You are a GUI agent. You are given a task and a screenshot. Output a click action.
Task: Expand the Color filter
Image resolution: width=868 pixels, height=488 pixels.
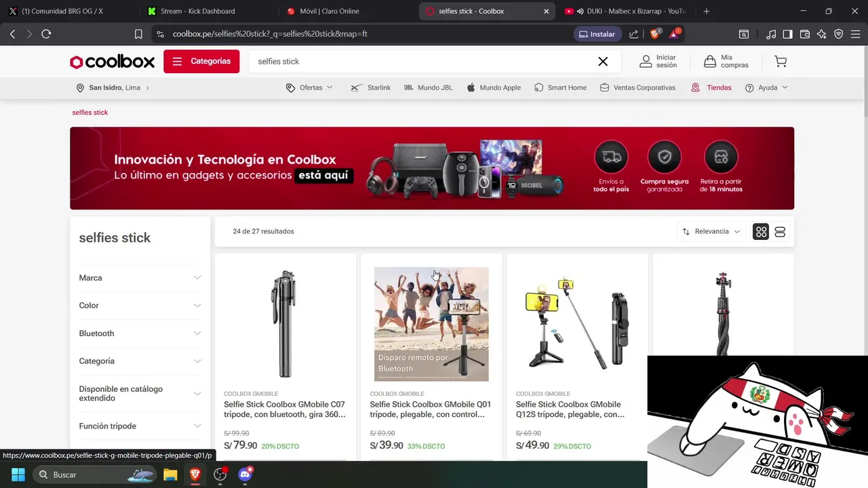click(140, 306)
